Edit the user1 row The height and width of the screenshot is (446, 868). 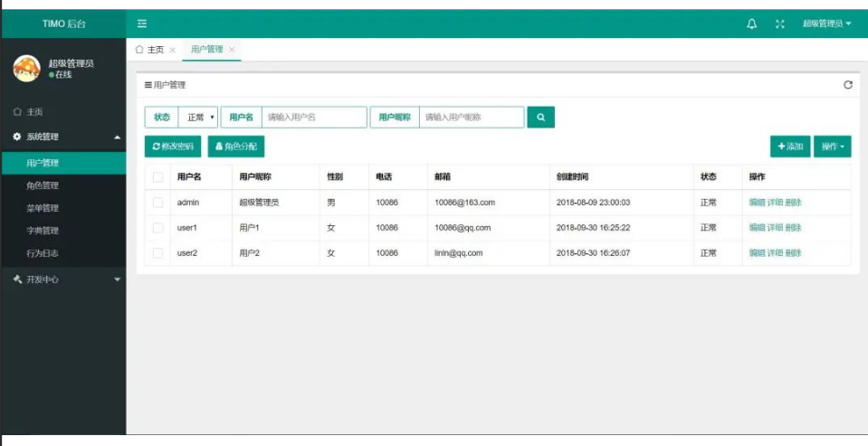(757, 227)
